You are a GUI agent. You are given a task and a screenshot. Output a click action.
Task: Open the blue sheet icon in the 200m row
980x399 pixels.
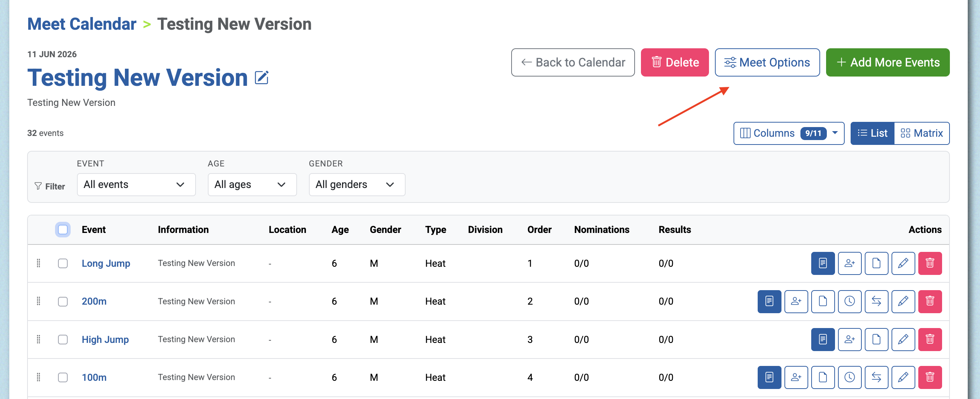pos(769,301)
